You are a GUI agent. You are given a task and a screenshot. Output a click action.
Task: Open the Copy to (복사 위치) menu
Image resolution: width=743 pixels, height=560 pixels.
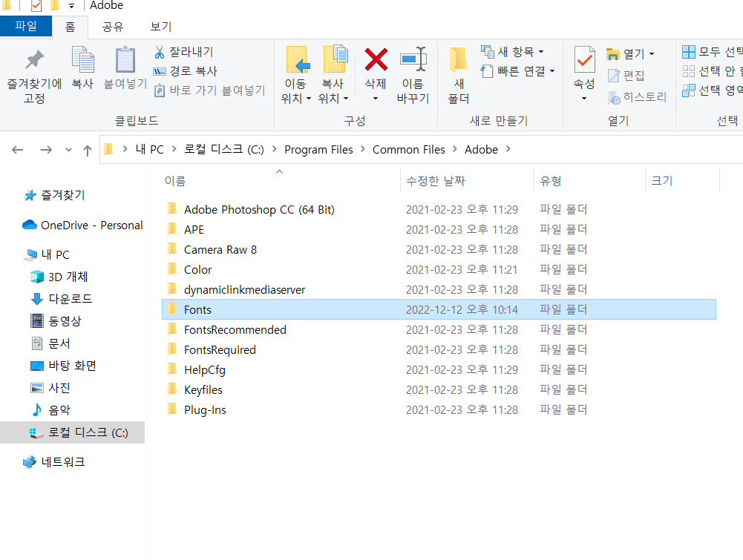[x=333, y=76]
